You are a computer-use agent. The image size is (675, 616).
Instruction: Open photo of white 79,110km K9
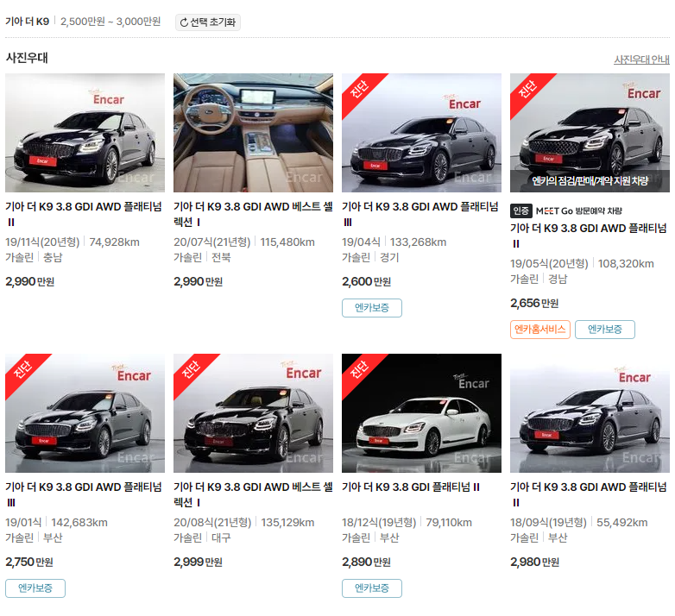coord(421,413)
